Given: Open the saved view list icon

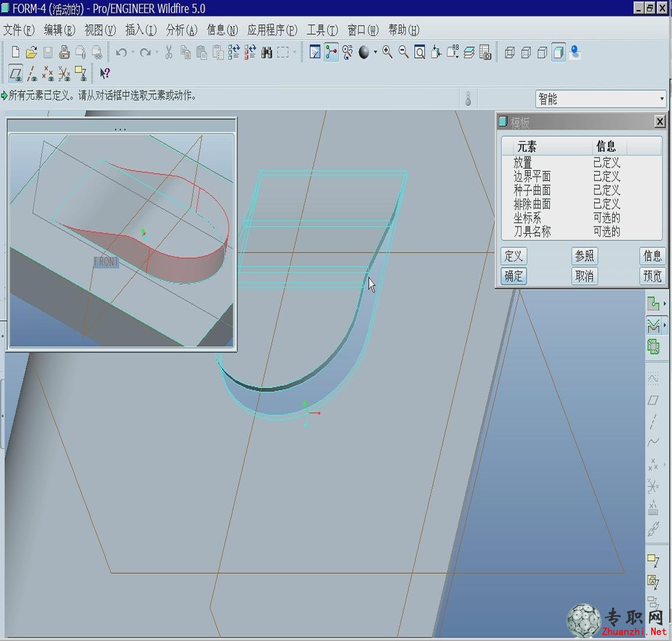Looking at the screenshot, I should click(453, 52).
